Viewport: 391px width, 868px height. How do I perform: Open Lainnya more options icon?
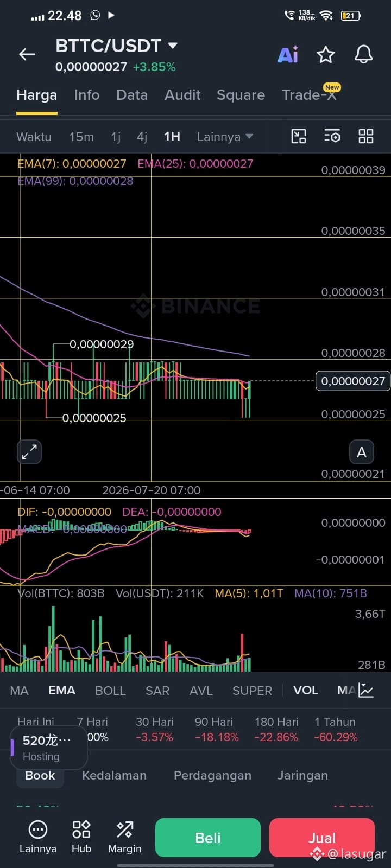(x=37, y=837)
